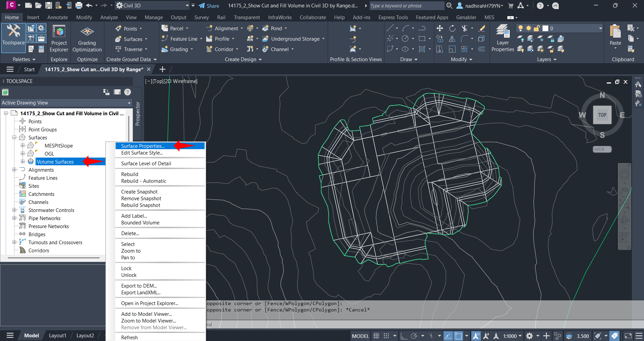Toggle the drawing grid display in status bar
This screenshot has width=644, height=341.
[x=376, y=336]
